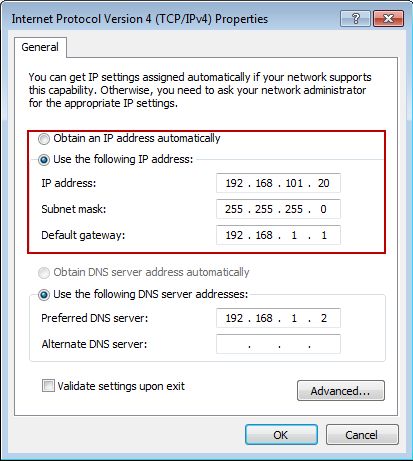Click the Preferred DNS server field

(x=278, y=318)
